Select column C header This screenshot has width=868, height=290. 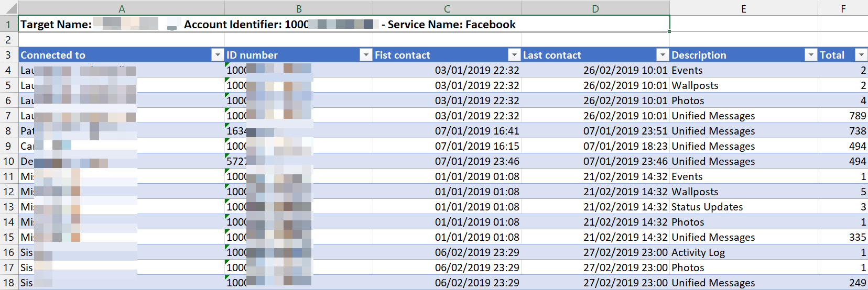(x=447, y=8)
